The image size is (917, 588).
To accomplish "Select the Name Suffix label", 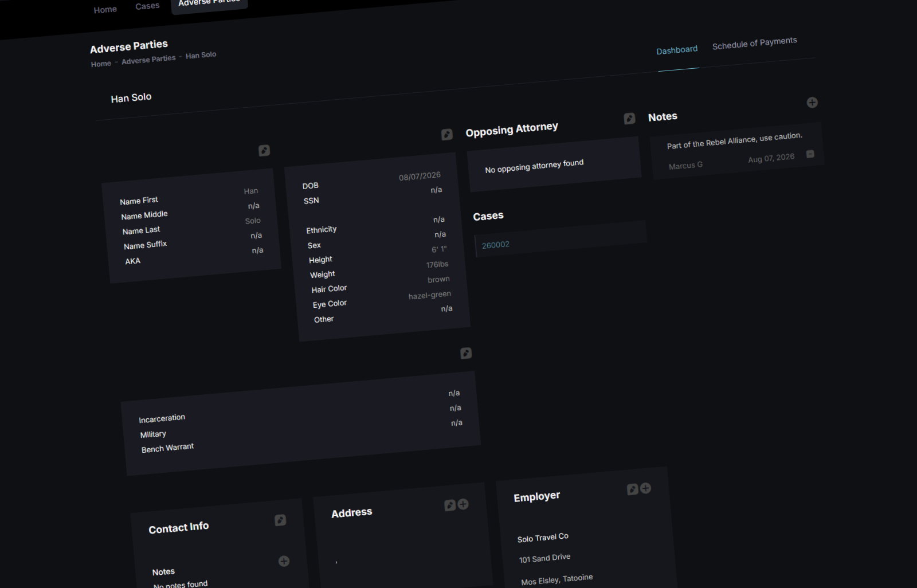I will (145, 245).
